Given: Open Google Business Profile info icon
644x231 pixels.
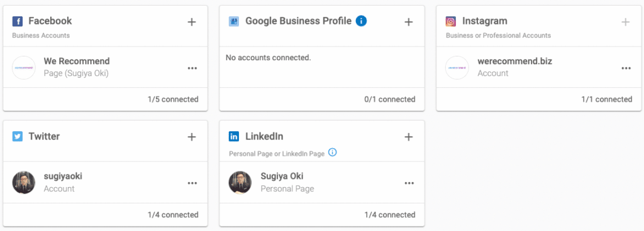Looking at the screenshot, I should [x=361, y=21].
